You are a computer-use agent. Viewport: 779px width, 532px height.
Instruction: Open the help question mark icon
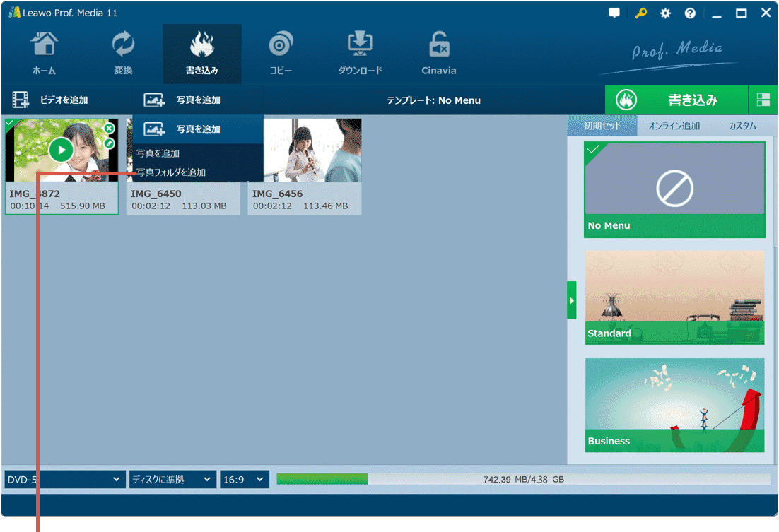[x=690, y=13]
